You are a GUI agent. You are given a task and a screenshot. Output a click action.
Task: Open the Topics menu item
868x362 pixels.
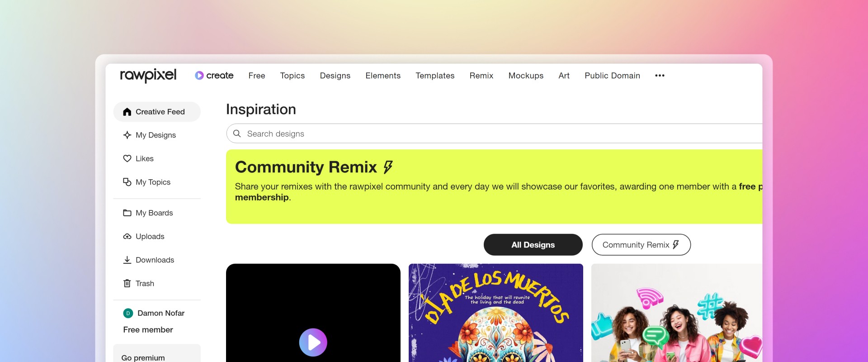point(292,76)
